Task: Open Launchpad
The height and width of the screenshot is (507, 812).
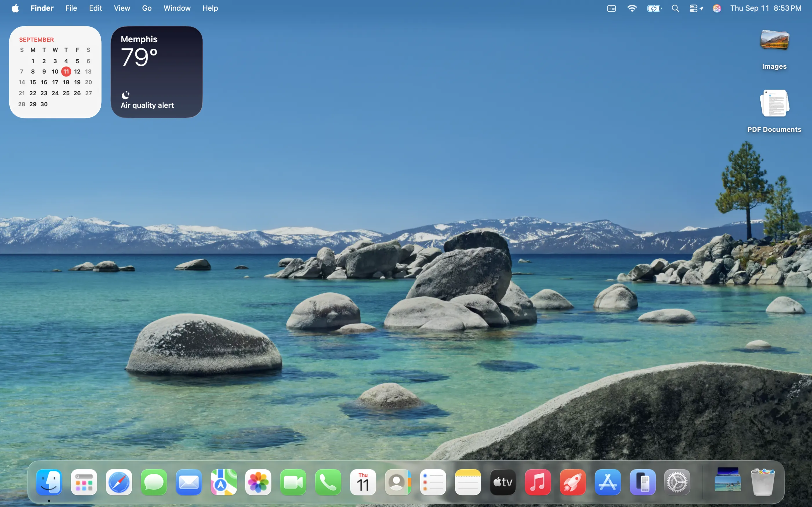Action: [x=84, y=482]
